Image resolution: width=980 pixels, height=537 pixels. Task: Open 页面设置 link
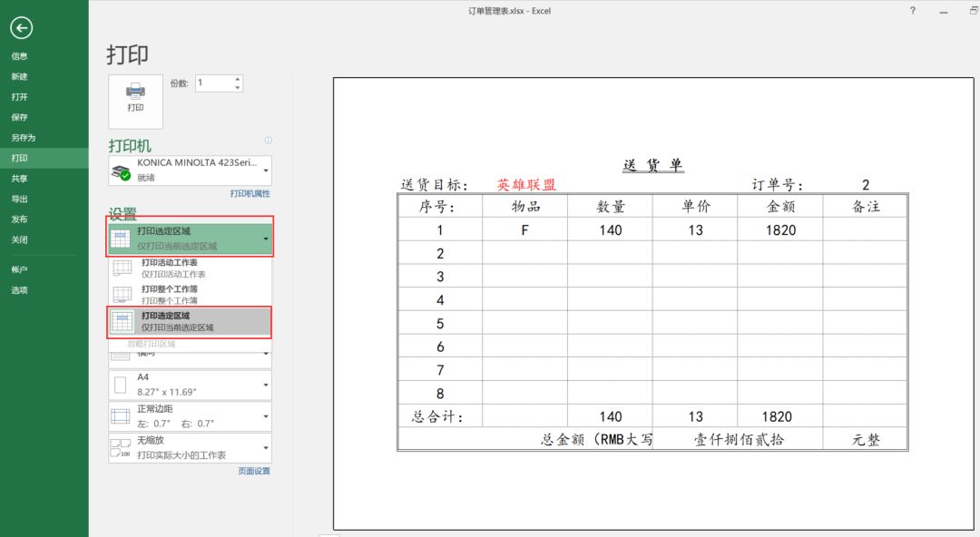pyautogui.click(x=254, y=472)
